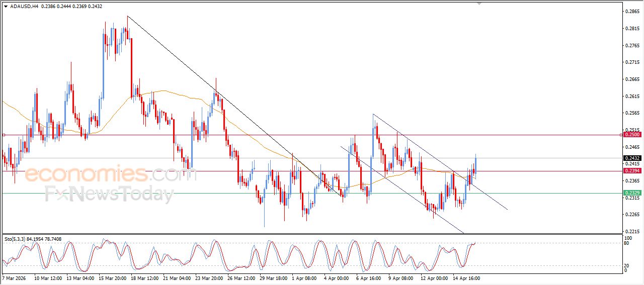Click the 0.2615 value on price scale
644x285 pixels.
(631, 96)
